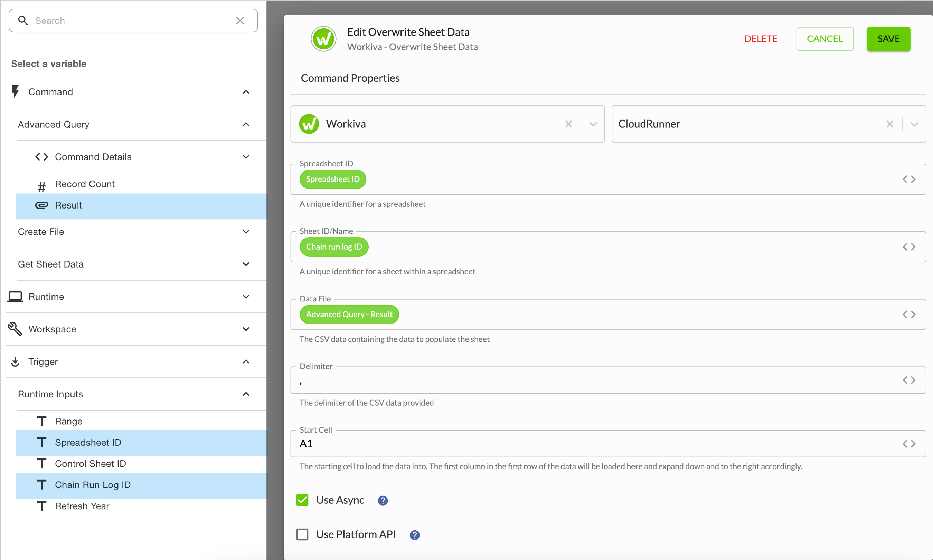Select the Chain Run Log ID variable
Image resolution: width=933 pixels, height=560 pixels.
coord(93,485)
